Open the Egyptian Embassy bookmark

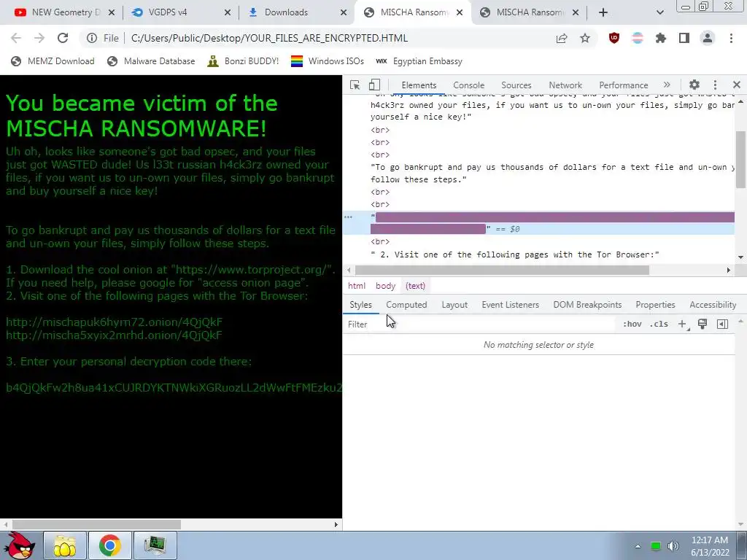coord(419,61)
